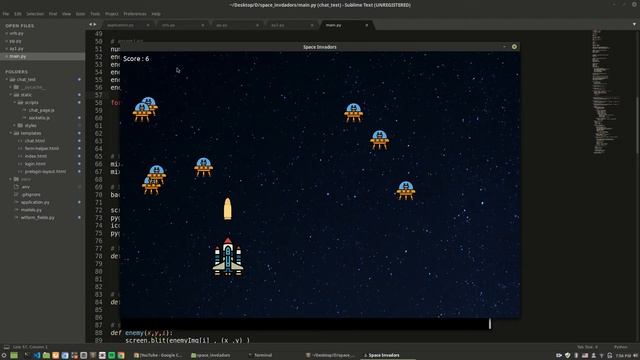This screenshot has height=360, width=640.
Task: Open prelogin-layout.html in sidebar
Action: tap(45, 171)
